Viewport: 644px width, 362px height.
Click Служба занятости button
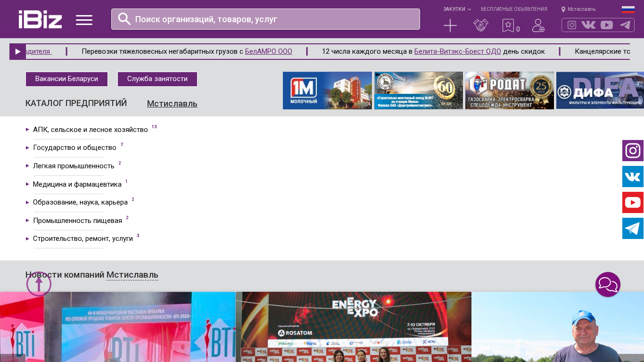(157, 79)
